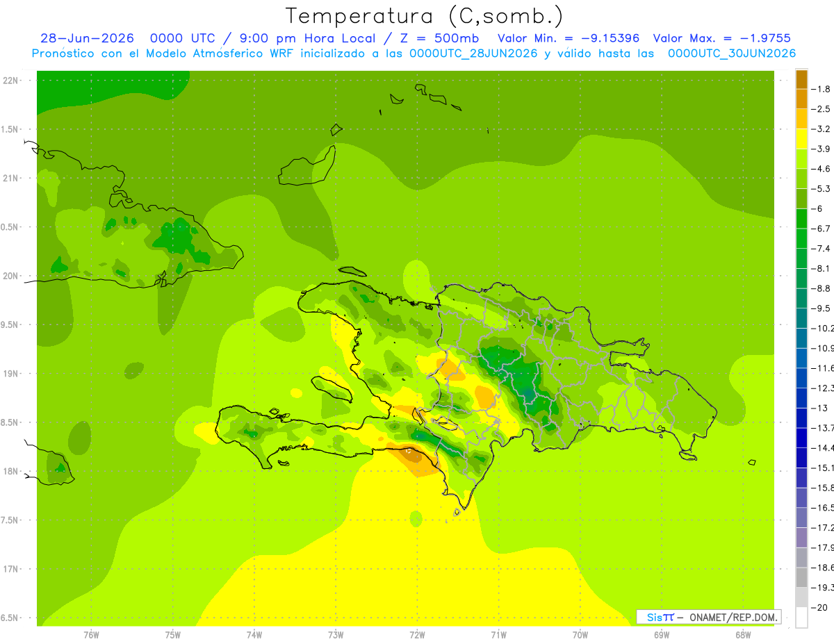Pick the green swatch between -4.6 and -5.3
This screenshot has height=644, width=834.
(x=801, y=179)
